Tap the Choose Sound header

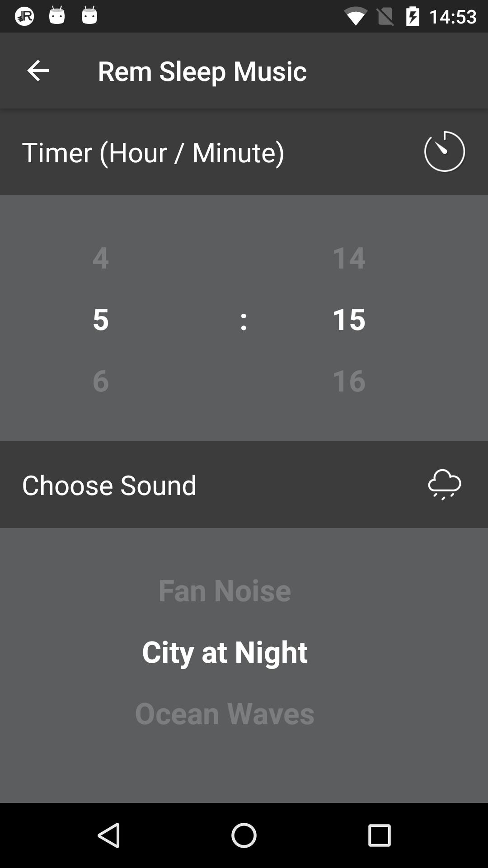(109, 485)
